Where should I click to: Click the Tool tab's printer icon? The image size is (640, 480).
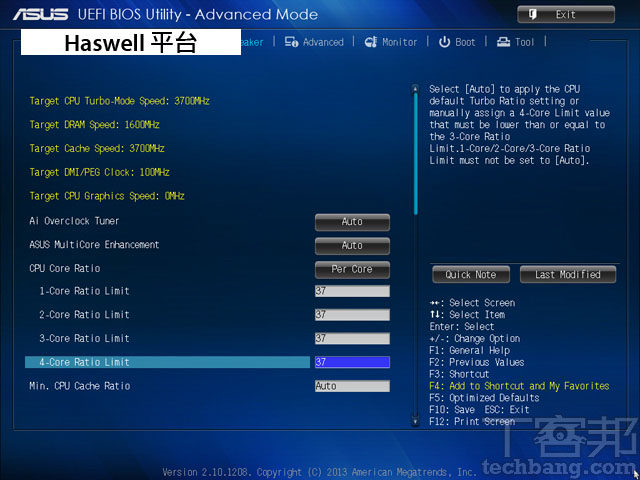(503, 42)
